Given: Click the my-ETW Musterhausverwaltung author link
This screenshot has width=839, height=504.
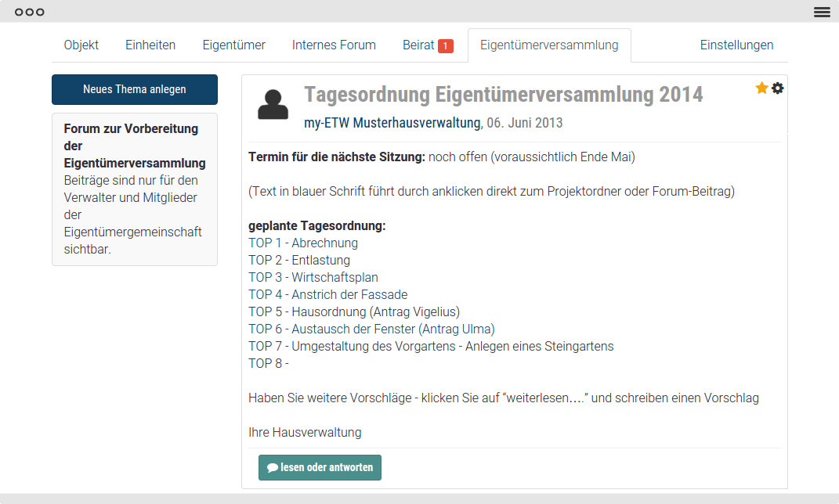Looking at the screenshot, I should (392, 123).
